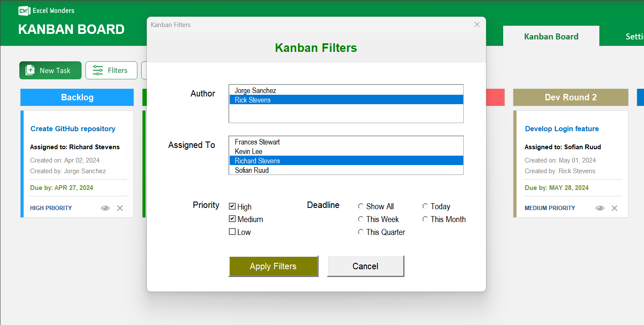This screenshot has height=325, width=644.
Task: Open the Settings tab
Action: click(635, 36)
